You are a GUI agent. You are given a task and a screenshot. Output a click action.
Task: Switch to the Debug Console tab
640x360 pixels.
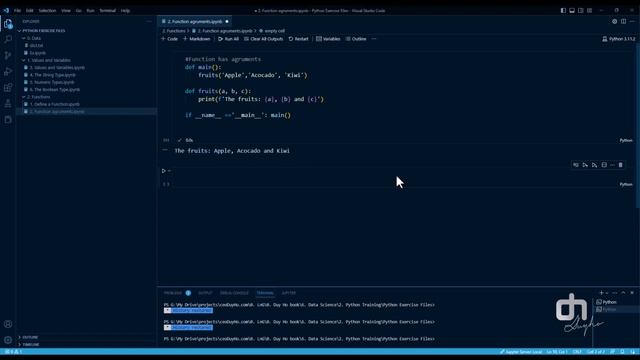[234, 293]
